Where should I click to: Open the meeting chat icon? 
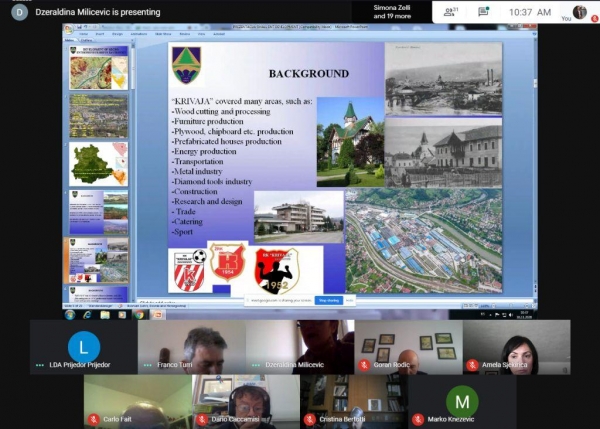coord(483,12)
